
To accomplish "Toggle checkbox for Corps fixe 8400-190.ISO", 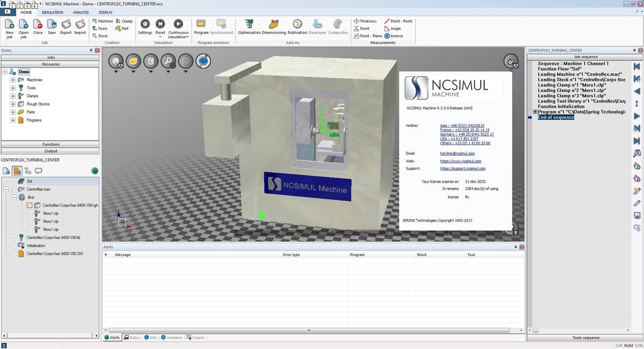I will [13, 254].
